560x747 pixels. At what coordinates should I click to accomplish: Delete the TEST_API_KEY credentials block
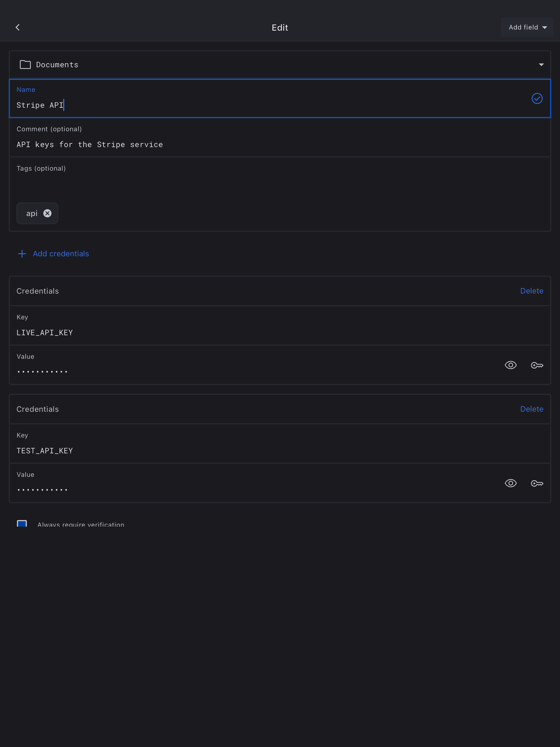(531, 409)
